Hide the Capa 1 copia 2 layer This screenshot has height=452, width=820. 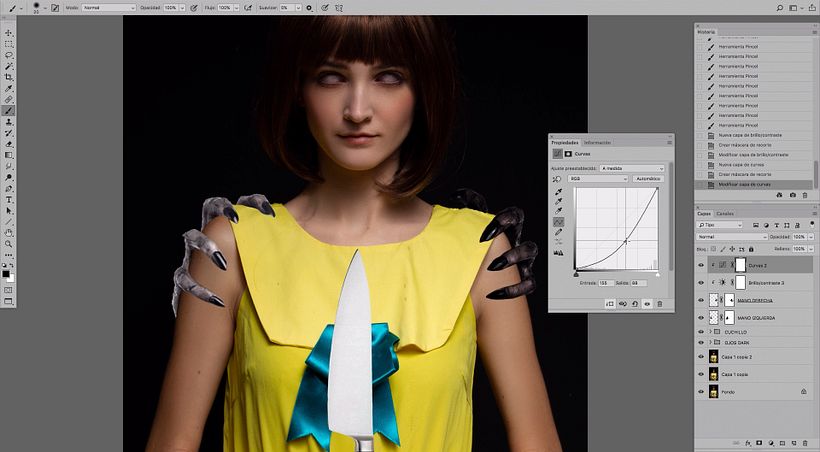click(701, 357)
